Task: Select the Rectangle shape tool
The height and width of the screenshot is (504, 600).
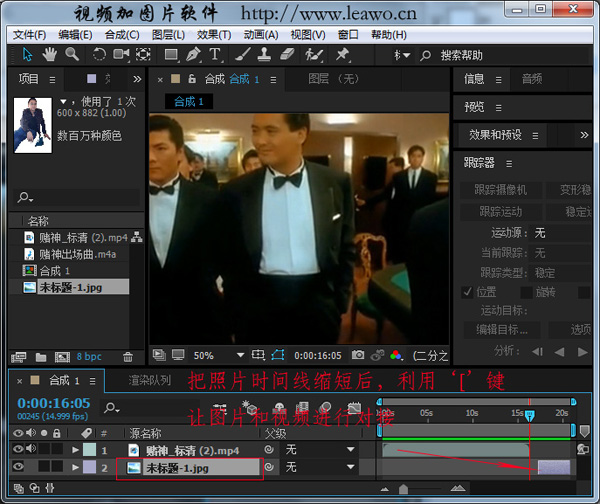Action: (171, 55)
